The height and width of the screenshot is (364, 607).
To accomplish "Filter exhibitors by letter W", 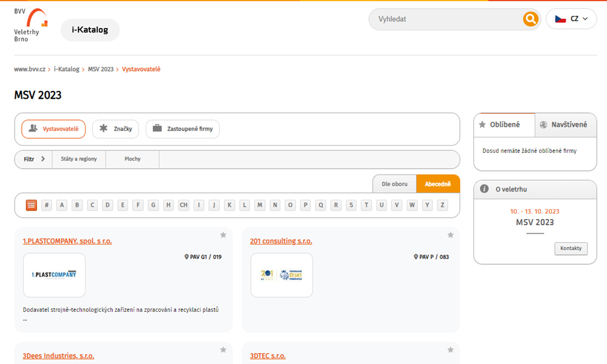I will click(x=412, y=205).
